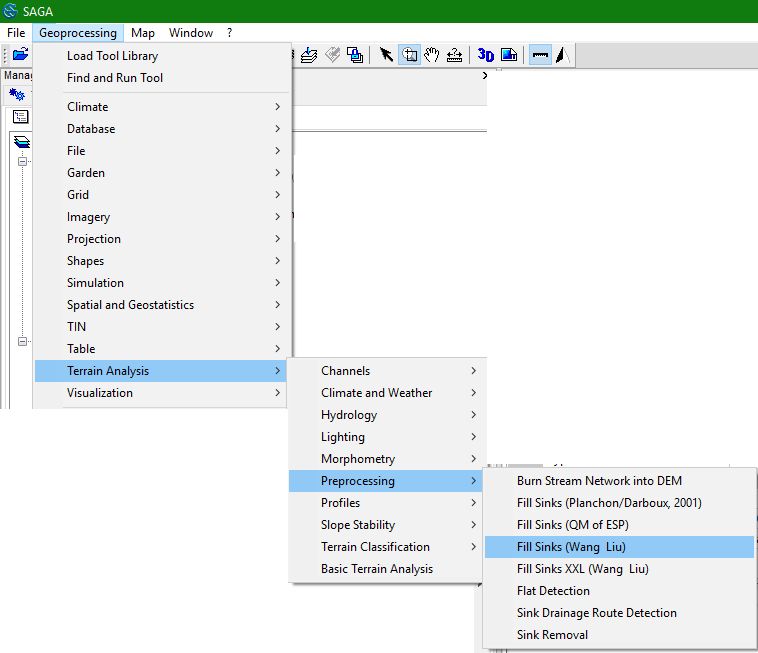The height and width of the screenshot is (653, 758).
Task: Toggle the scale bar icon
Action: (x=540, y=55)
